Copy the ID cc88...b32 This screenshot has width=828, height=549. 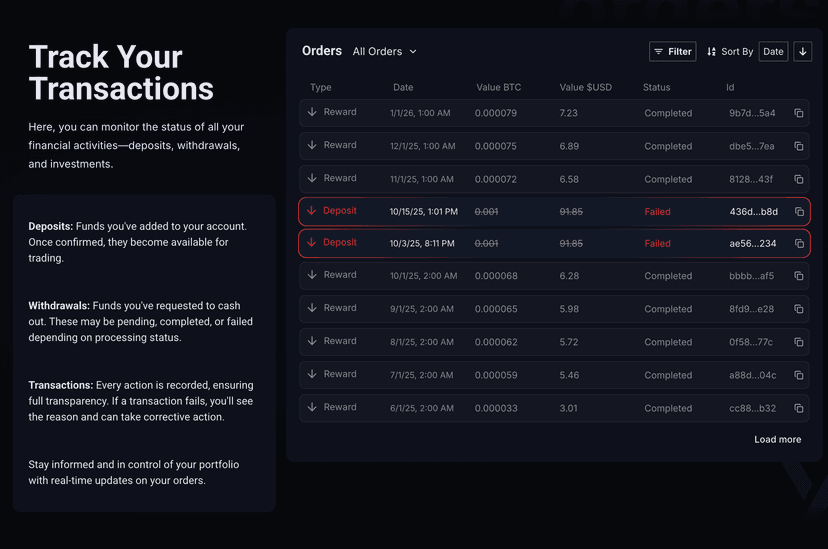798,408
